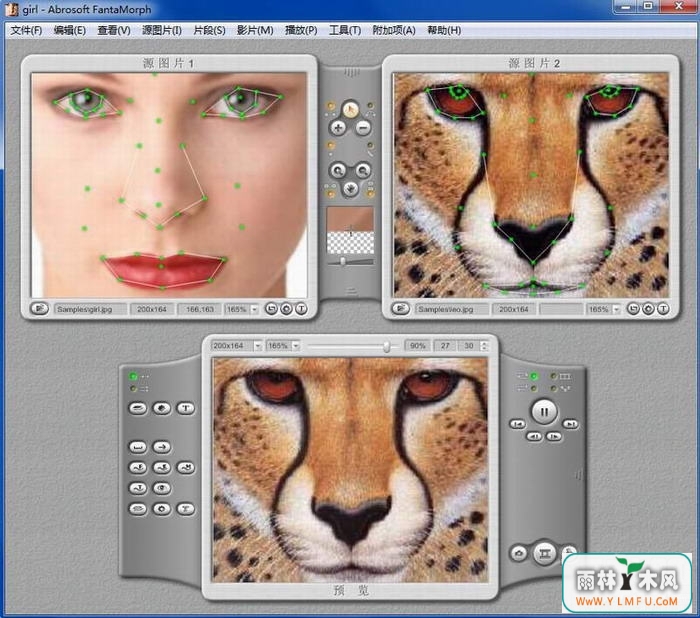The image size is (700, 618).
Task: Open preview size 200x164 dropdown
Action: pos(258,346)
